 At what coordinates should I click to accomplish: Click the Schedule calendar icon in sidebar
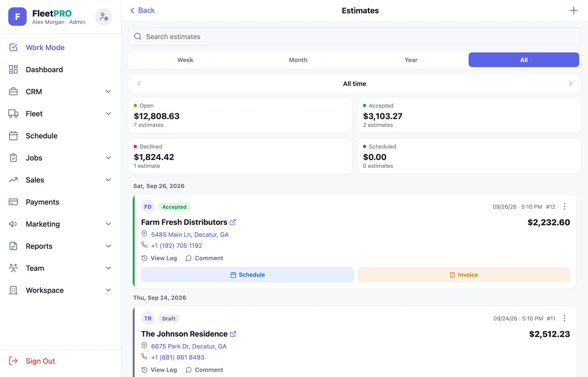(x=13, y=136)
